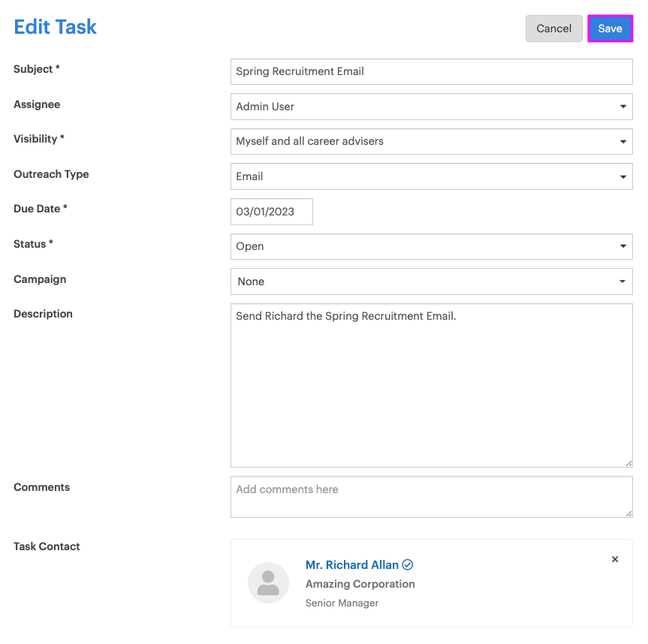This screenshot has width=648, height=644.
Task: Save the edited task
Action: 610,29
